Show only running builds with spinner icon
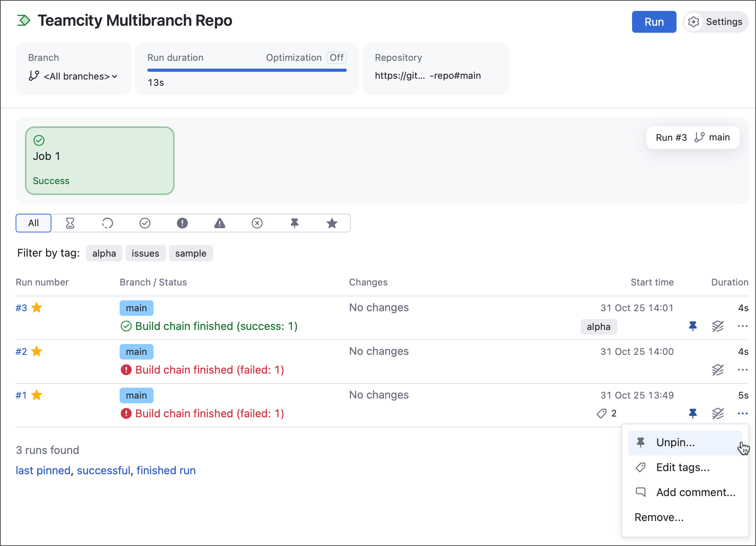Screen dimensions: 756x546 pos(108,223)
